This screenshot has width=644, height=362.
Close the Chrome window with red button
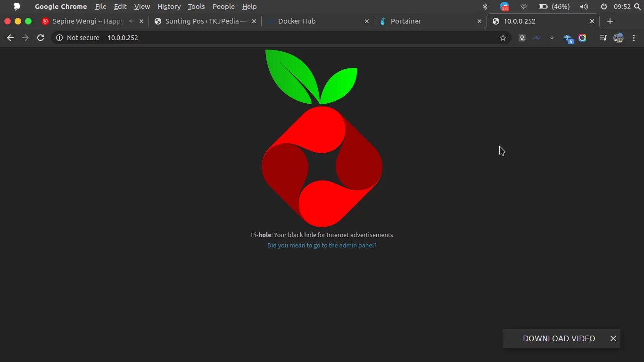8,21
